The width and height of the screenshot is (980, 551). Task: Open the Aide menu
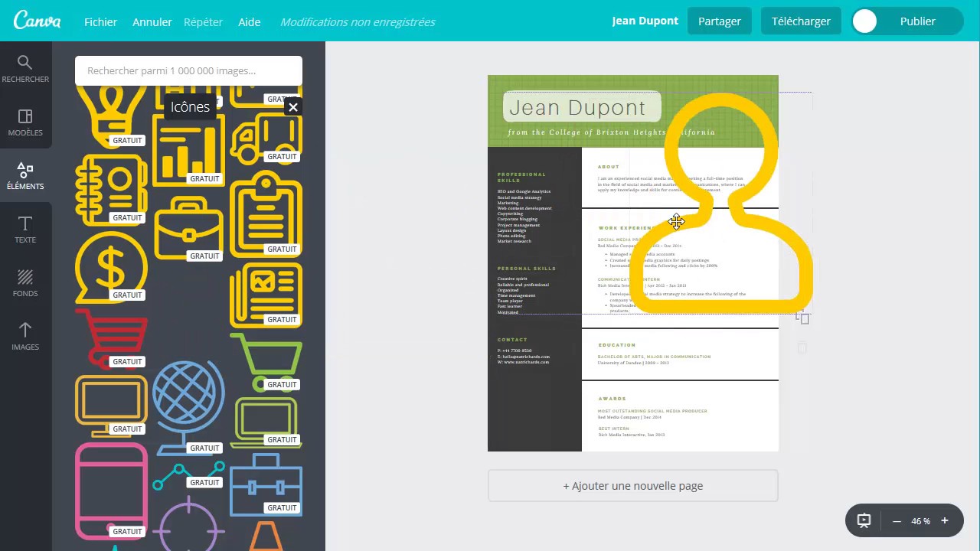pyautogui.click(x=249, y=21)
